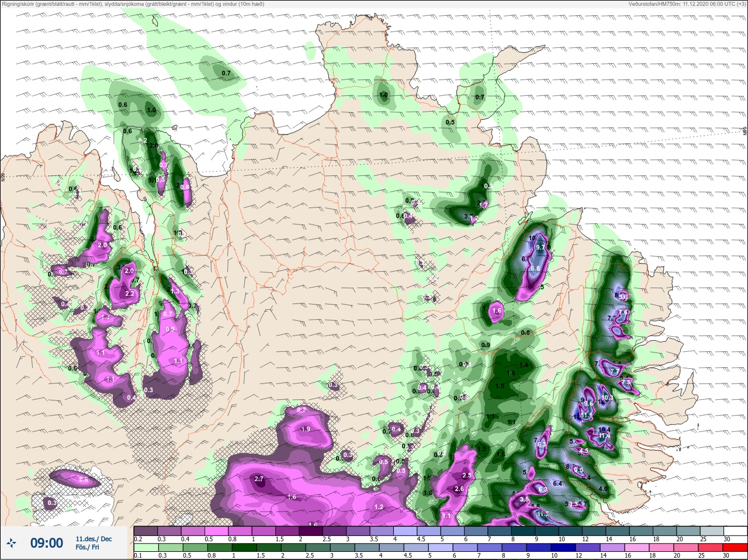Click the 'Fös./ Fri' weekday text
Screen dimensions: 748x560
[x=88, y=548]
